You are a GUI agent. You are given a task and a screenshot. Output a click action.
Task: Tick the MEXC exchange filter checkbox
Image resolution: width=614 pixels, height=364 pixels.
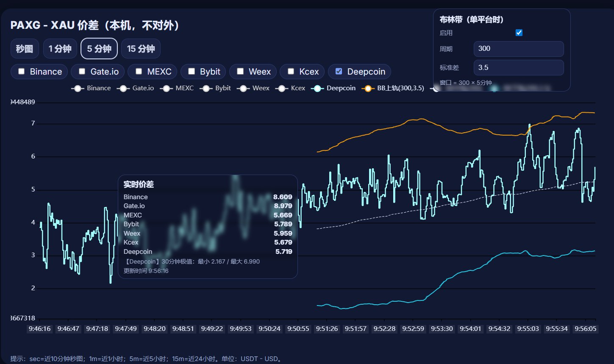(x=139, y=72)
